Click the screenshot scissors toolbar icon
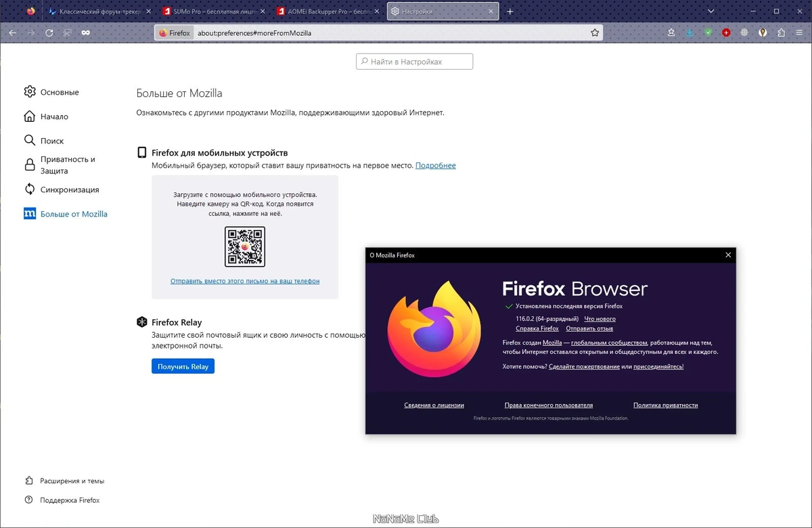This screenshot has height=528, width=812. click(68, 32)
